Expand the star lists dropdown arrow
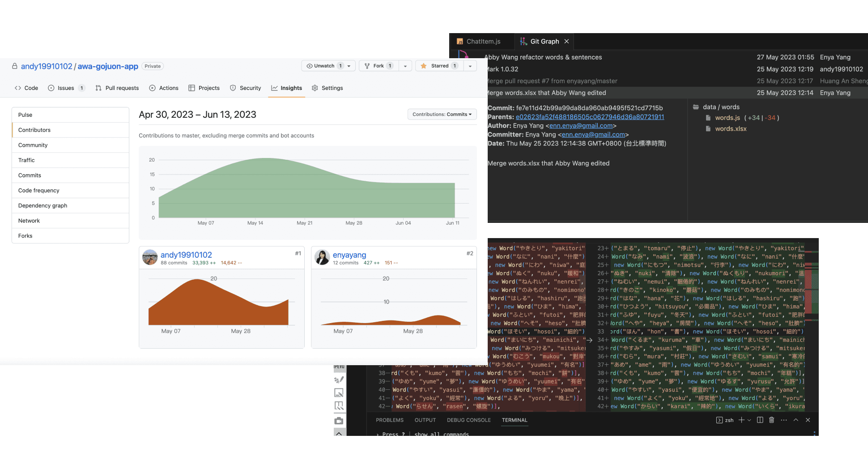Viewport: 868px width, 469px height. (x=470, y=66)
